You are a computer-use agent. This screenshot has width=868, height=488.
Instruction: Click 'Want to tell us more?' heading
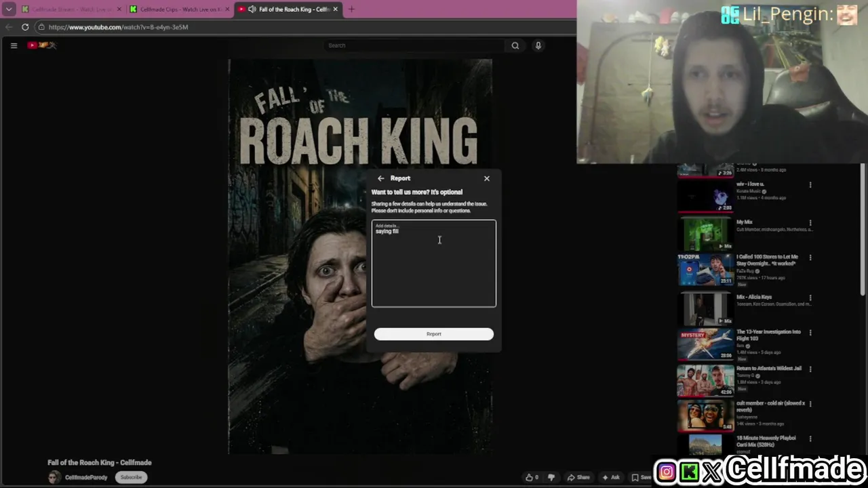(x=417, y=192)
